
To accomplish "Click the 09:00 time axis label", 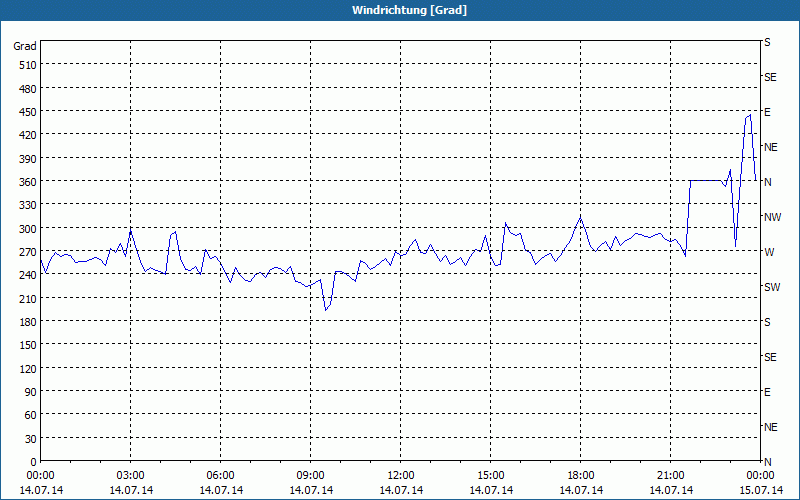I will click(x=311, y=476).
